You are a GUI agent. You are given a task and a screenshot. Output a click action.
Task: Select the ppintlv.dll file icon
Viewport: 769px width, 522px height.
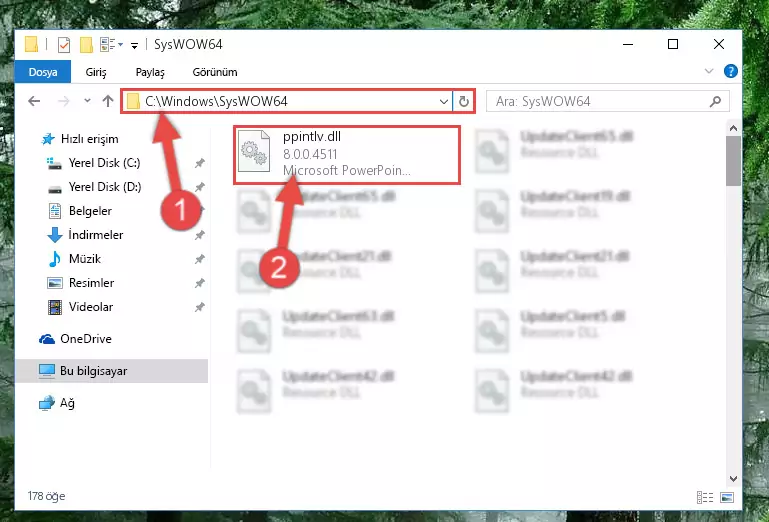tap(254, 151)
